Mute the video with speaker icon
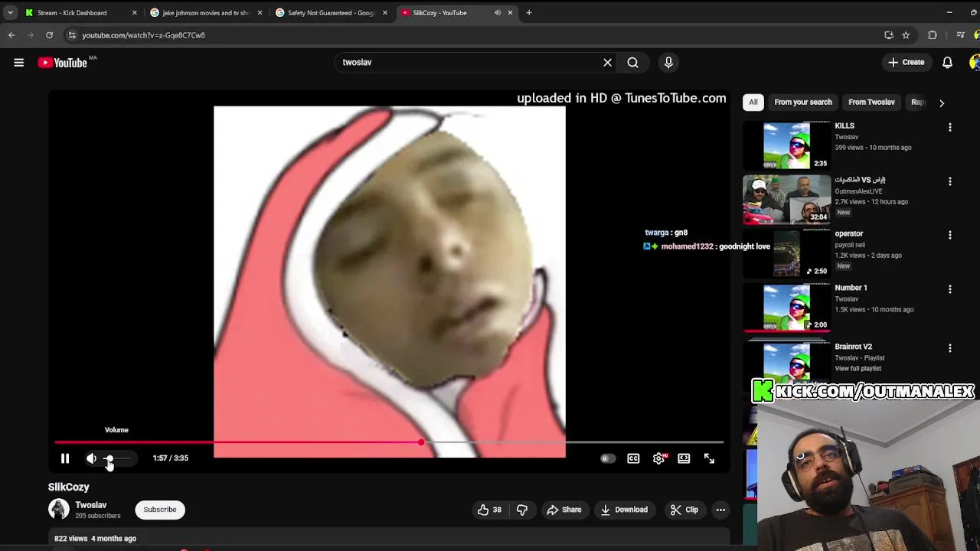The height and width of the screenshot is (551, 980). pos(91,458)
